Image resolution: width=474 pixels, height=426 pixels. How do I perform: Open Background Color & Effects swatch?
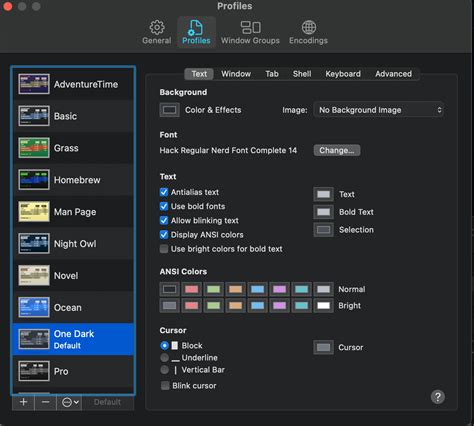(x=170, y=110)
